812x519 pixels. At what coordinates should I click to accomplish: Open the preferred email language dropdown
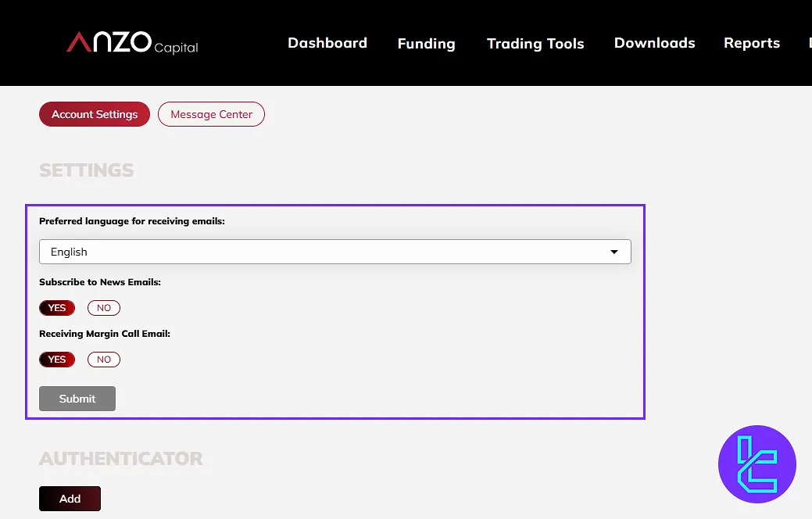tap(334, 252)
